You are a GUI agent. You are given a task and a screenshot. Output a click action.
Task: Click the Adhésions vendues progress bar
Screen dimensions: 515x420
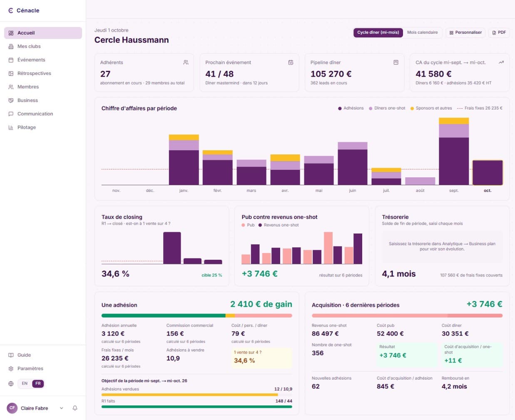pos(197,395)
